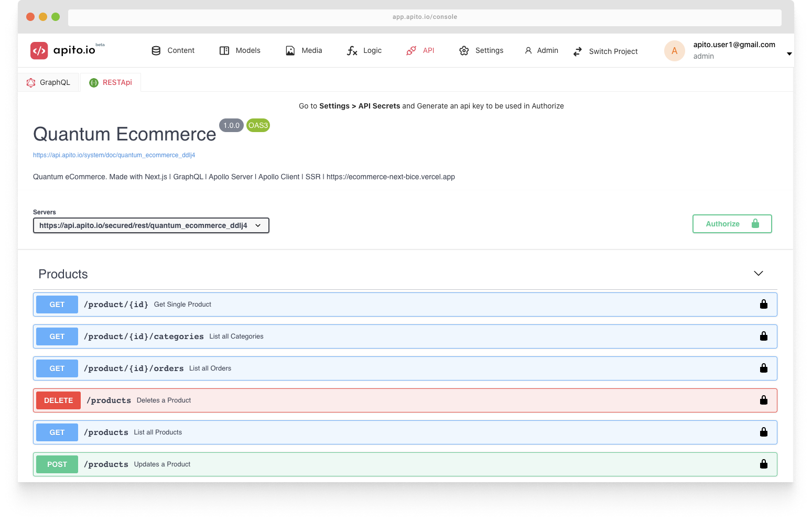Open the Servers URL dropdown
The width and height of the screenshot is (812, 522).
point(151,225)
